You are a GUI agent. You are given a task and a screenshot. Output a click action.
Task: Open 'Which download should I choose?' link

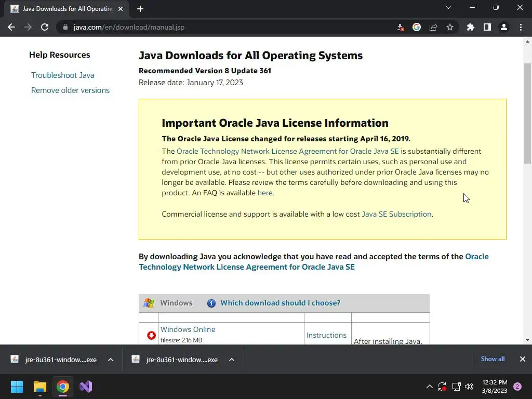(280, 303)
